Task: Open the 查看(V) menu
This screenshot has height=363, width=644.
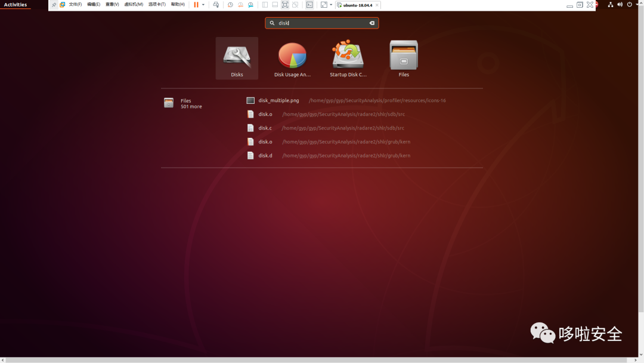Action: [112, 5]
